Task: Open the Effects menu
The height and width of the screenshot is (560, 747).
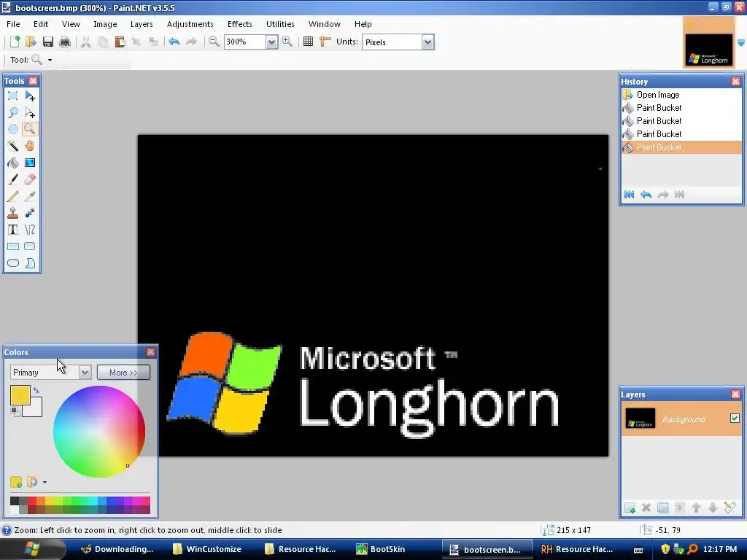Action: (239, 24)
